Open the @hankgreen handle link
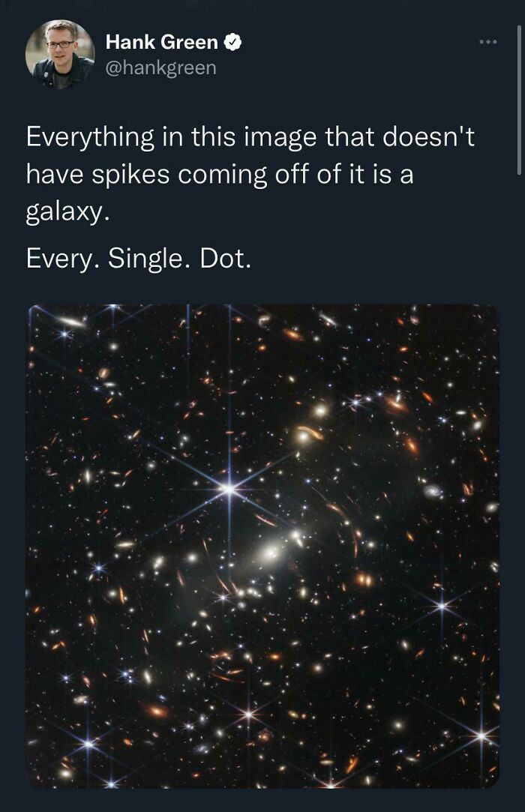 tap(160, 68)
